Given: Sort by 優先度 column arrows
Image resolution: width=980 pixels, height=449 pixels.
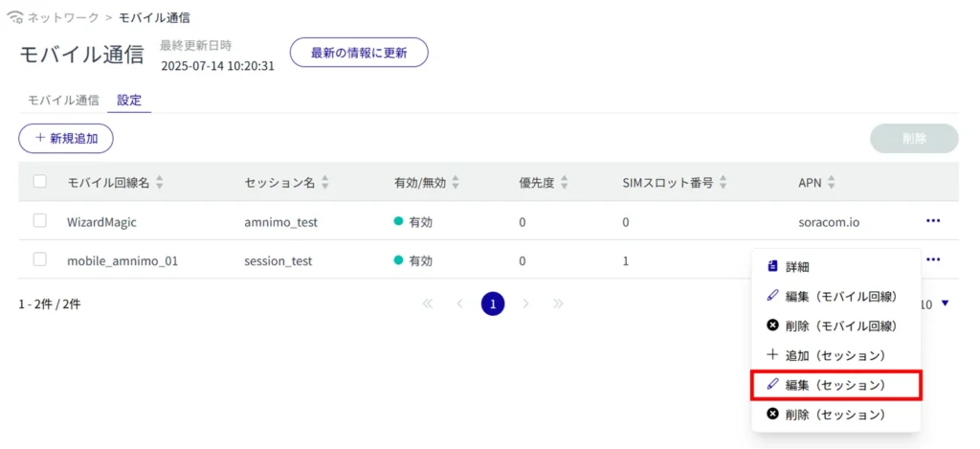Looking at the screenshot, I should tap(565, 182).
